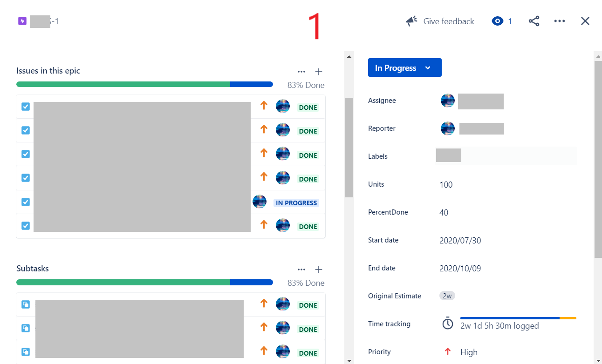Open the In Progress status dropdown
The image size is (602, 364).
click(x=405, y=67)
